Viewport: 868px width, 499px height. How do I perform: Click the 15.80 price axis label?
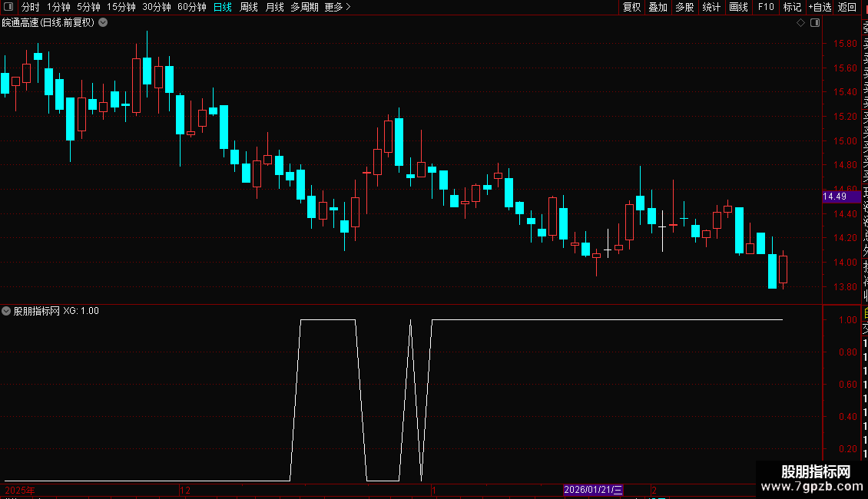tap(845, 43)
